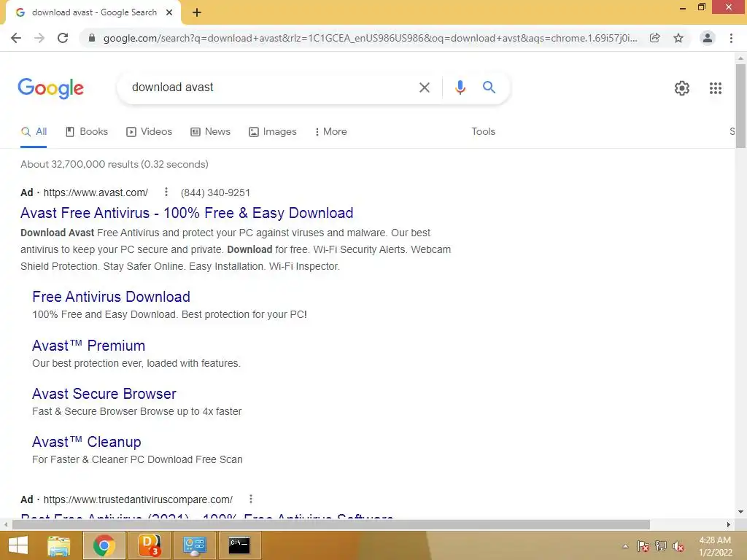Image resolution: width=747 pixels, height=560 pixels.
Task: Open the Free Antivirus Download sitelink
Action: pos(111,297)
